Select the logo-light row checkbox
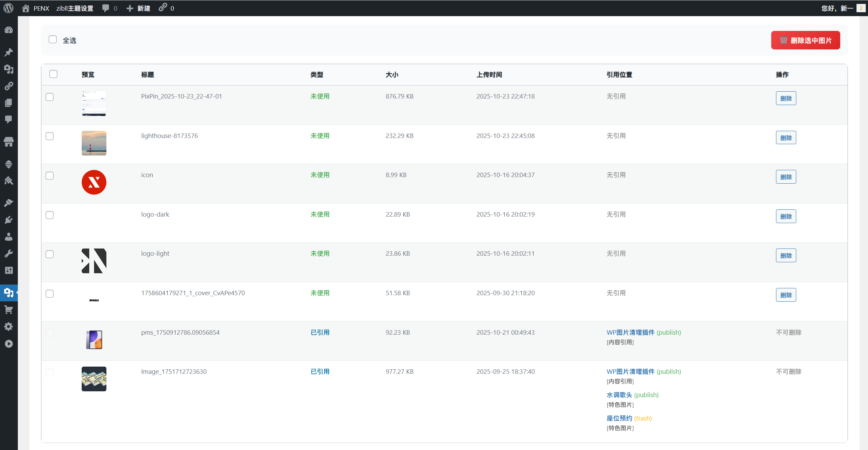 point(50,254)
